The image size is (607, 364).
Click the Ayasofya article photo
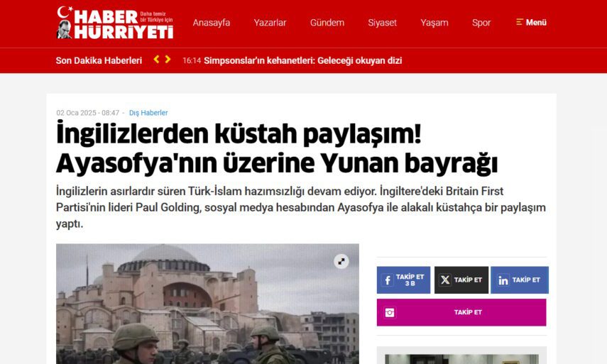pyautogui.click(x=207, y=304)
